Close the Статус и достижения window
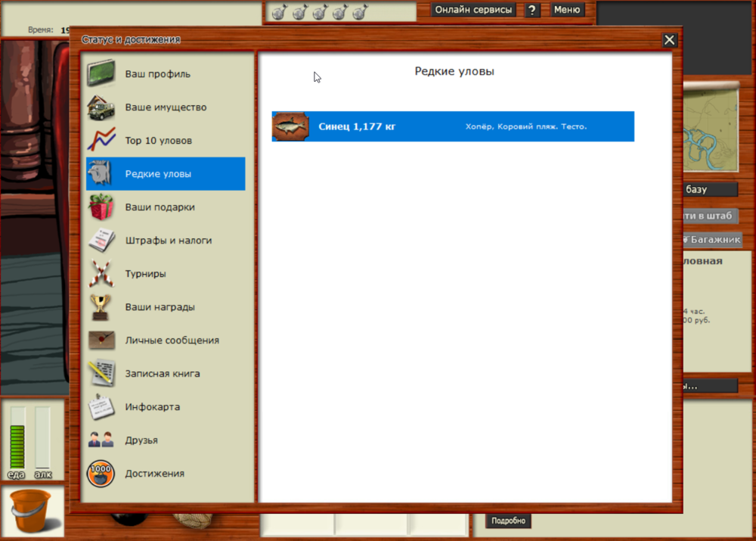The width and height of the screenshot is (756, 541). click(669, 40)
